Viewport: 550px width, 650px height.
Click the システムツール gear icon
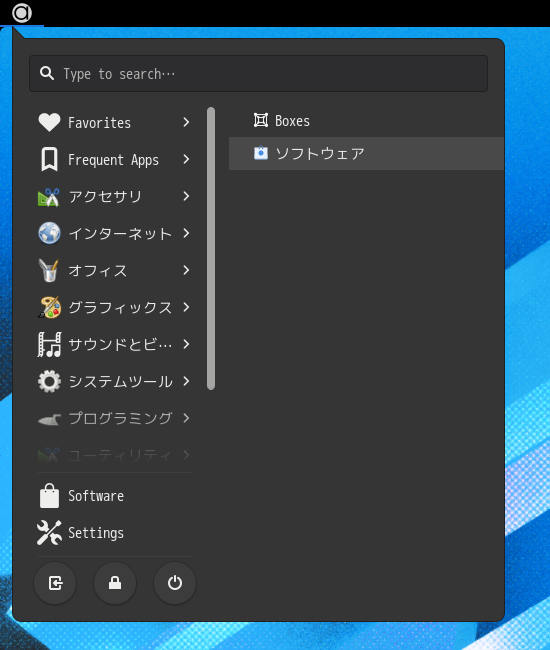point(49,381)
